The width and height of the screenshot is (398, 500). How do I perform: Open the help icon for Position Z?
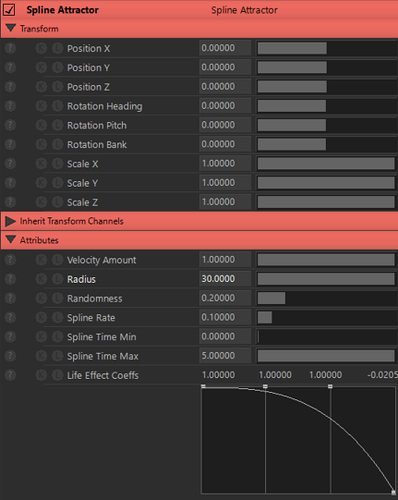[10, 87]
